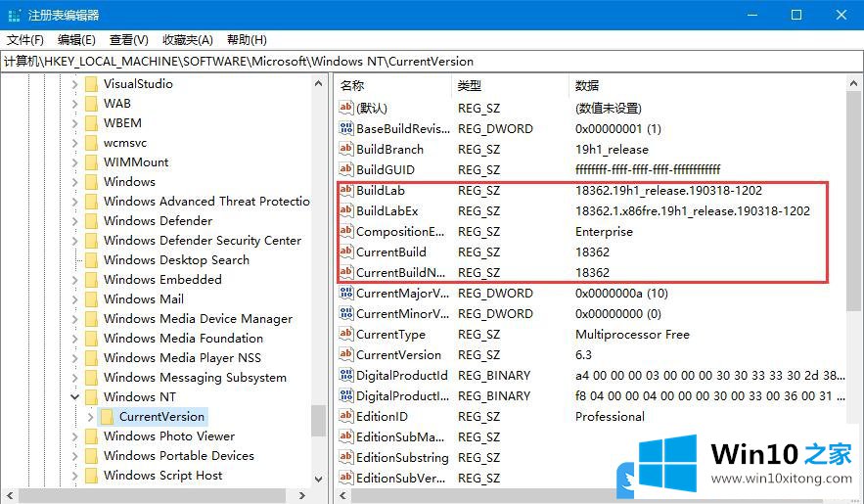
Task: Open the 文件(F) menu
Action: (x=25, y=40)
